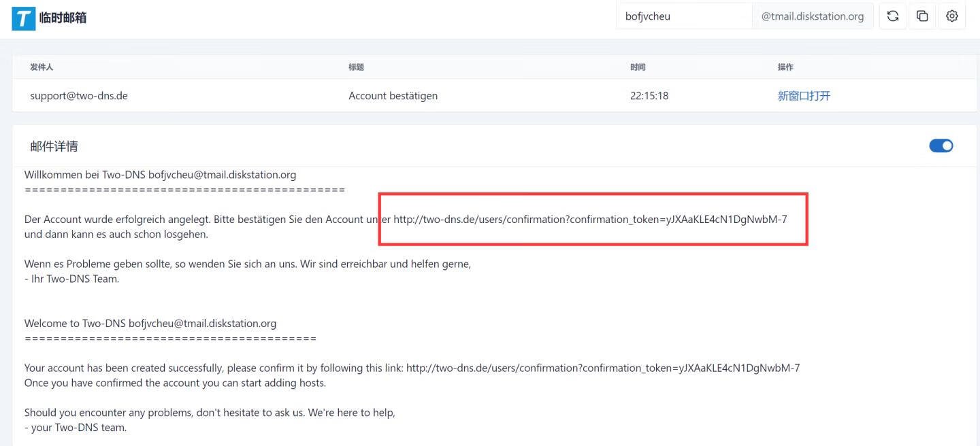
Task: Click the blue T logo icon
Action: (23, 18)
